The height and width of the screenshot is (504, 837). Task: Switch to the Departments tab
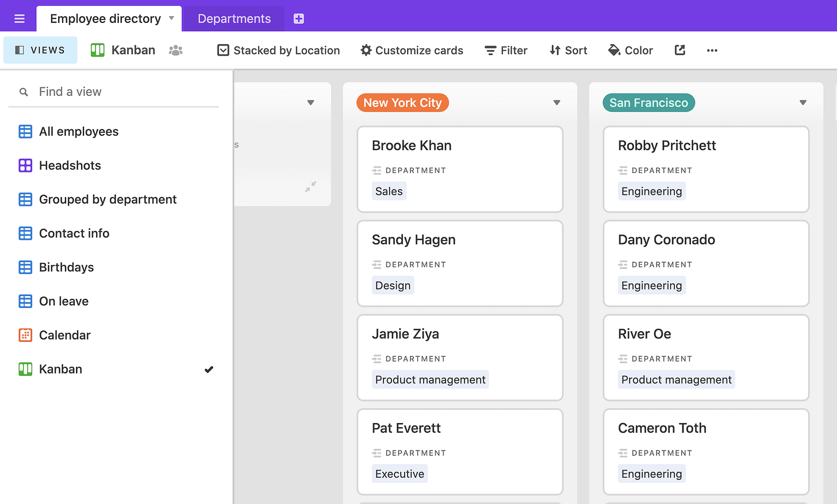[233, 18]
